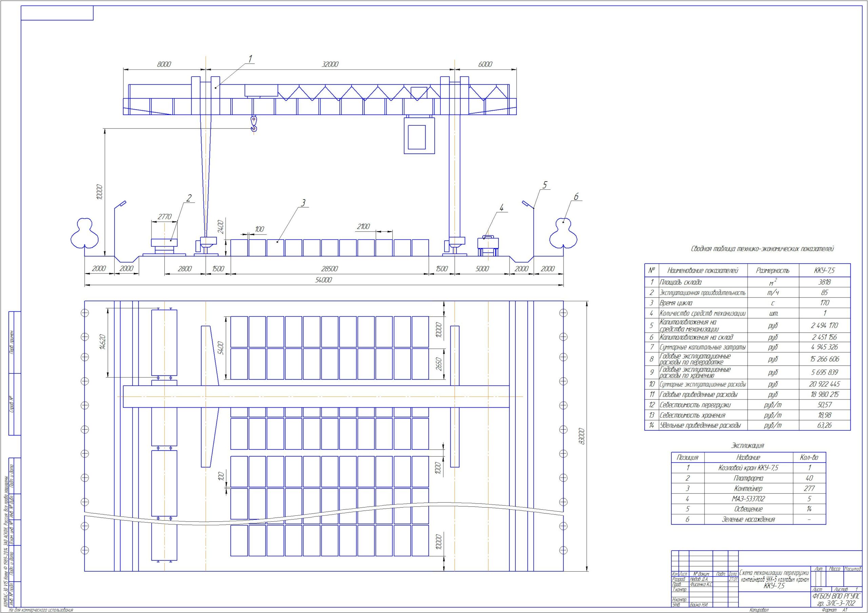The height and width of the screenshot is (613, 868).
Task: Click the 'Наименование показателей' column header
Action: [703, 270]
